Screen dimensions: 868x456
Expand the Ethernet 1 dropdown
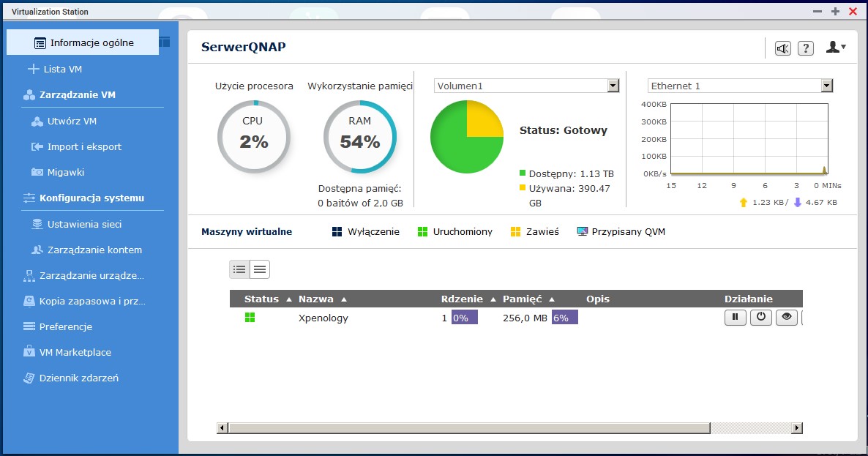pos(826,86)
